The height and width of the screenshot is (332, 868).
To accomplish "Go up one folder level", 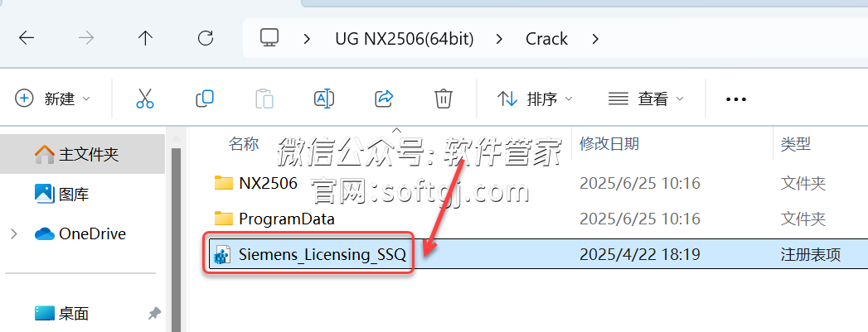I will (145, 38).
